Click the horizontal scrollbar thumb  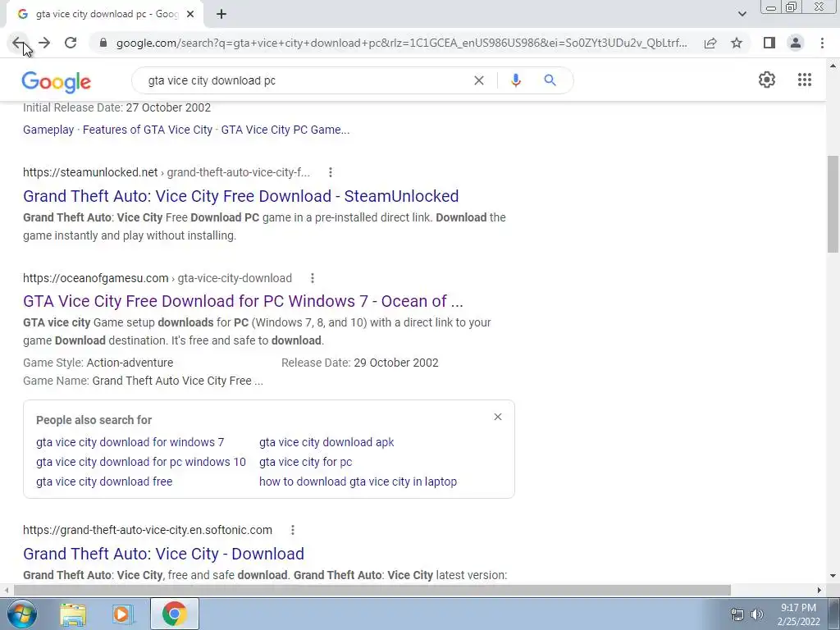pos(372,590)
